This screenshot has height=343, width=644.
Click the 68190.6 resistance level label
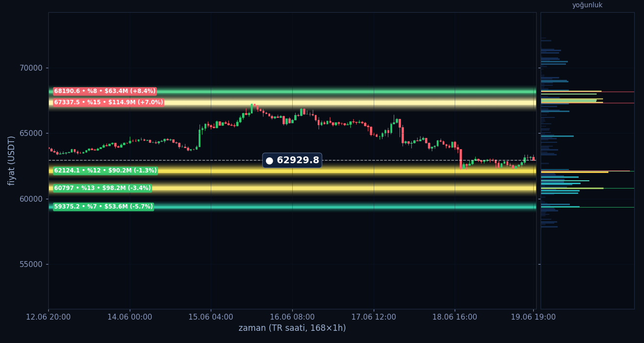coord(105,91)
